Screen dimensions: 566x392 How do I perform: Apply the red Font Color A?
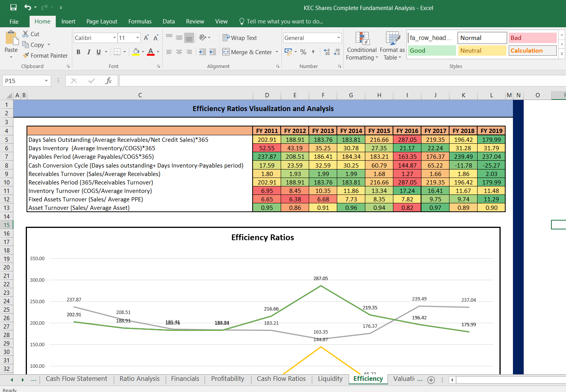tap(151, 52)
